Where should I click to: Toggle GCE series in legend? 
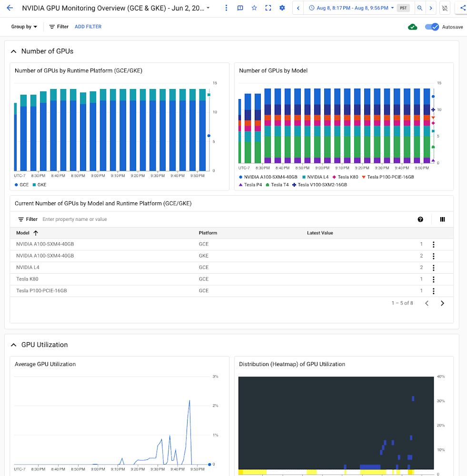point(21,185)
